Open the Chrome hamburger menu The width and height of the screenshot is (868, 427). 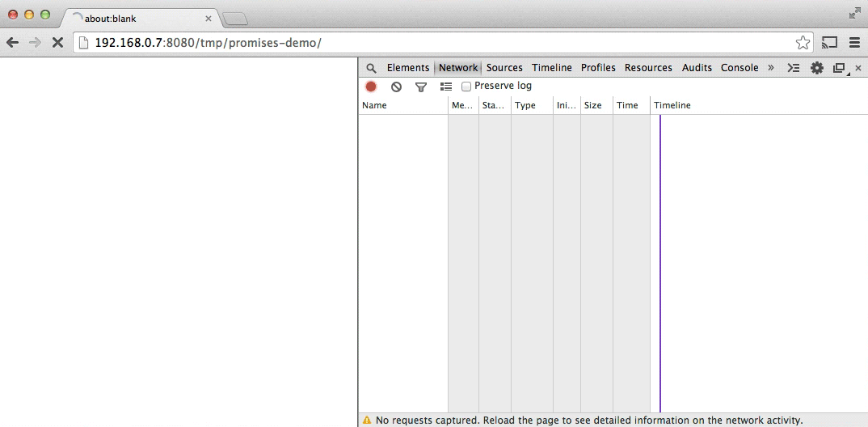click(x=854, y=43)
